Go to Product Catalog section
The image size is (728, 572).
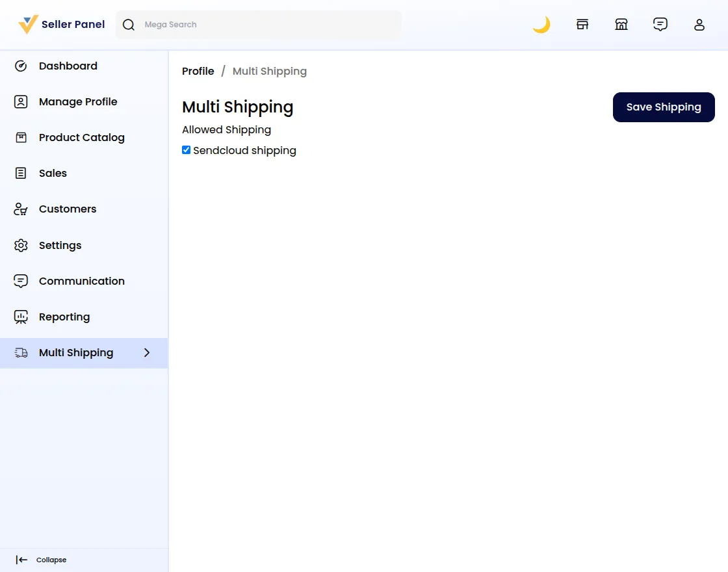click(82, 137)
